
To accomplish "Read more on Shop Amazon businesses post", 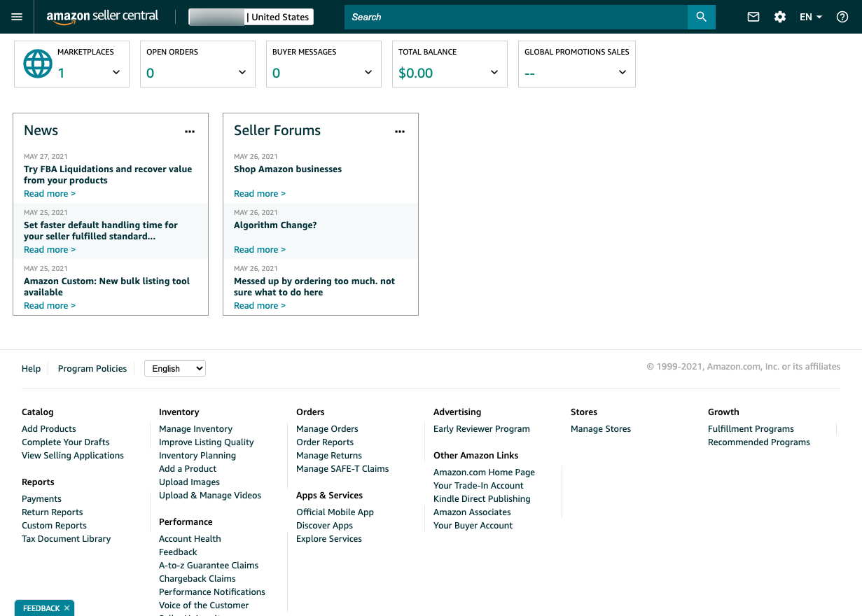I will point(260,193).
